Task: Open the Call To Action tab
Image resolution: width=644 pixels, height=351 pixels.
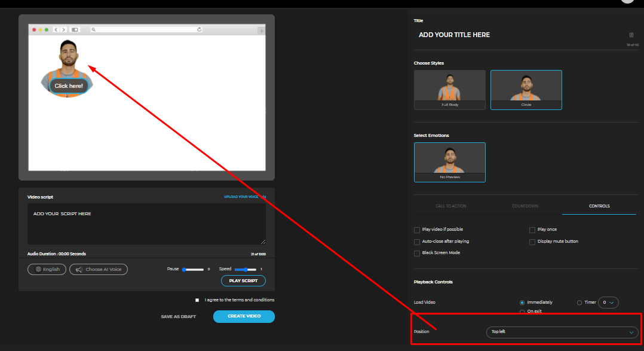Action: pos(450,206)
